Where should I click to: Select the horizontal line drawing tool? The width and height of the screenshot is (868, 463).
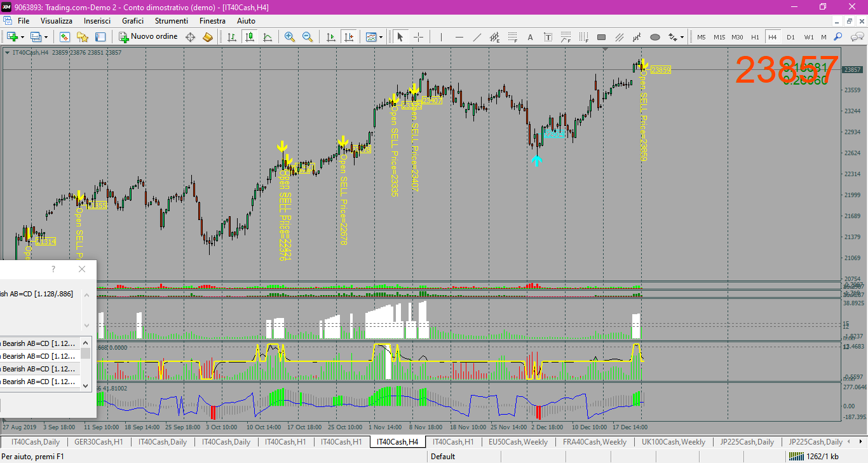(x=459, y=37)
